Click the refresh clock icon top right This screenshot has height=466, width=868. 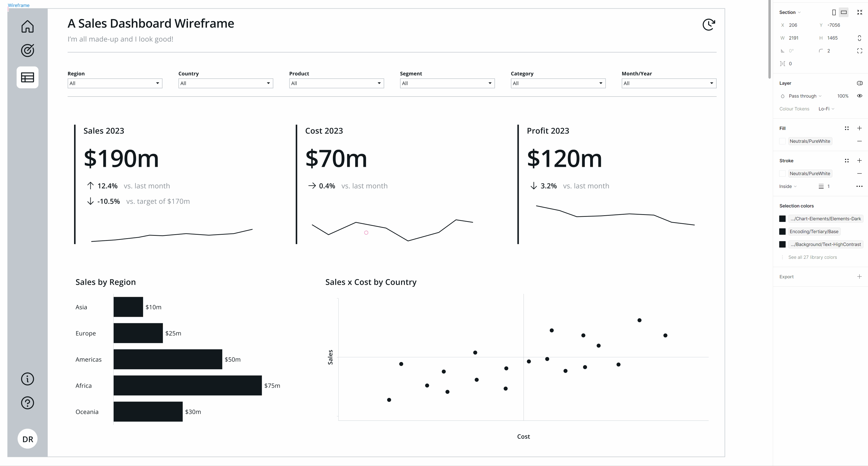709,25
